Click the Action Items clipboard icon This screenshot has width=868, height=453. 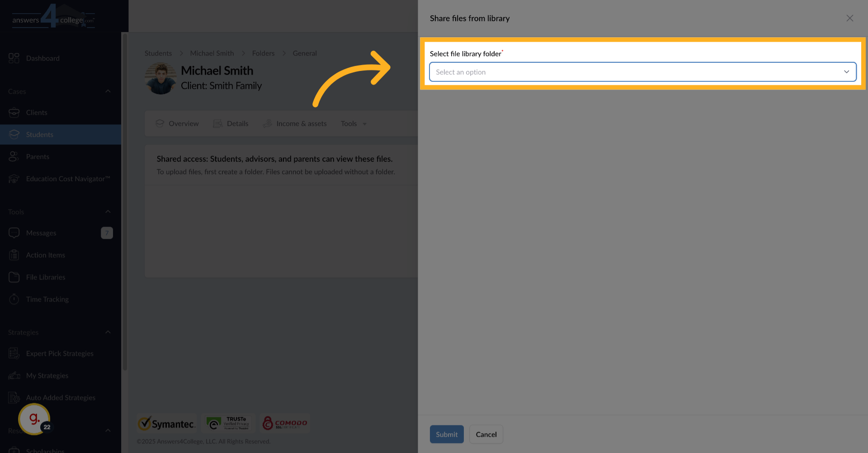click(14, 255)
